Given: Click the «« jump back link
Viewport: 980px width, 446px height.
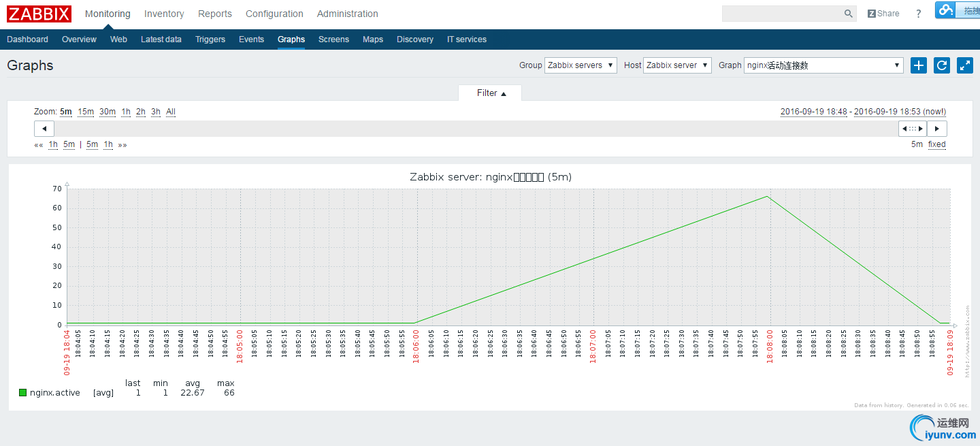Looking at the screenshot, I should (39, 144).
